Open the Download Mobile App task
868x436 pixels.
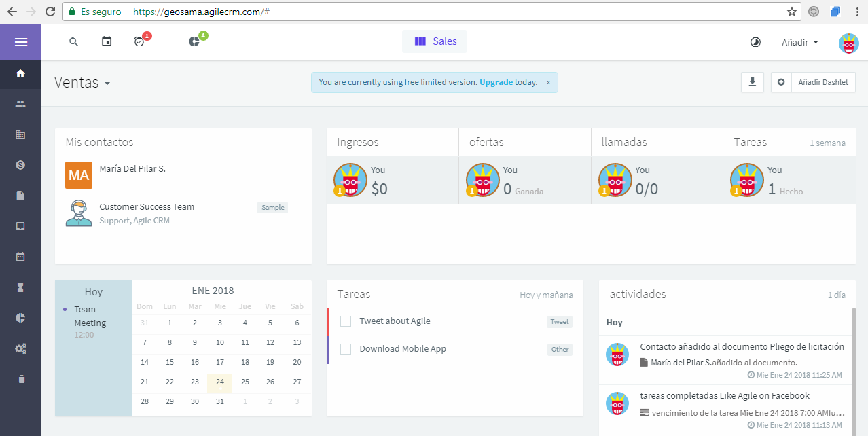(x=403, y=349)
